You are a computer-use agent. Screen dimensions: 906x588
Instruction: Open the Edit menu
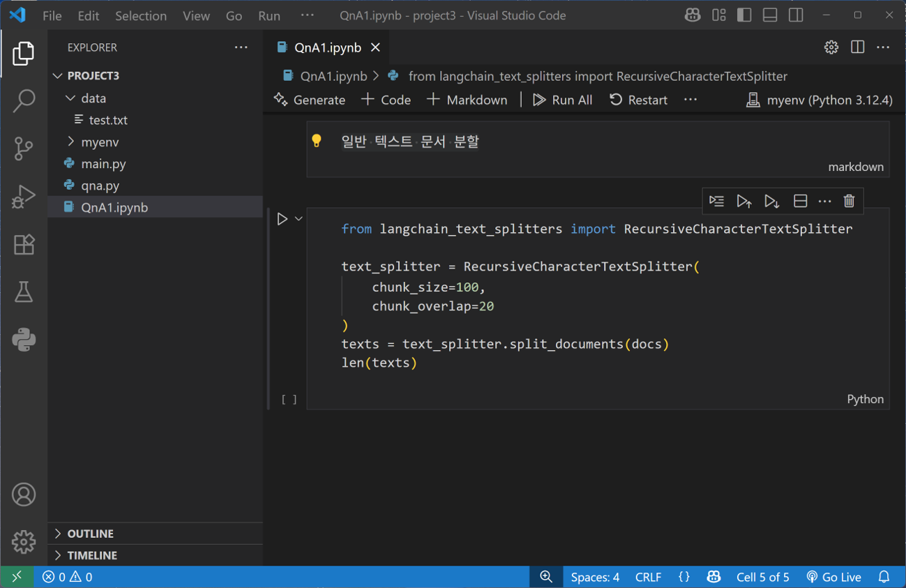coord(89,15)
